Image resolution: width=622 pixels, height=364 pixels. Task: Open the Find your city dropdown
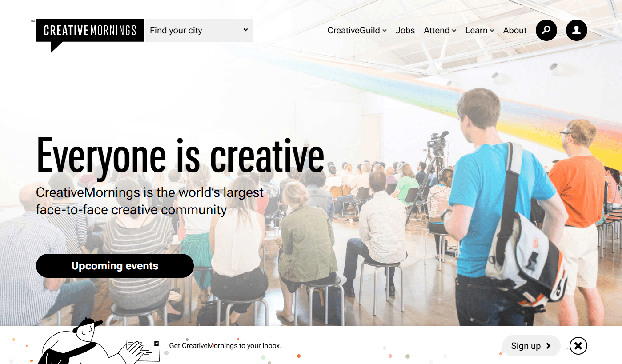pos(199,30)
